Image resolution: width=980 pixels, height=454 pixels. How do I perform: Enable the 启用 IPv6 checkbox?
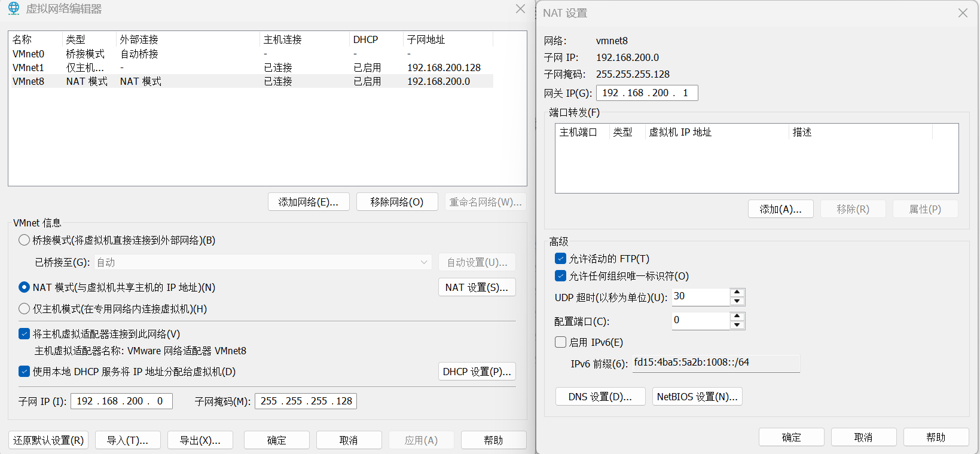(560, 342)
